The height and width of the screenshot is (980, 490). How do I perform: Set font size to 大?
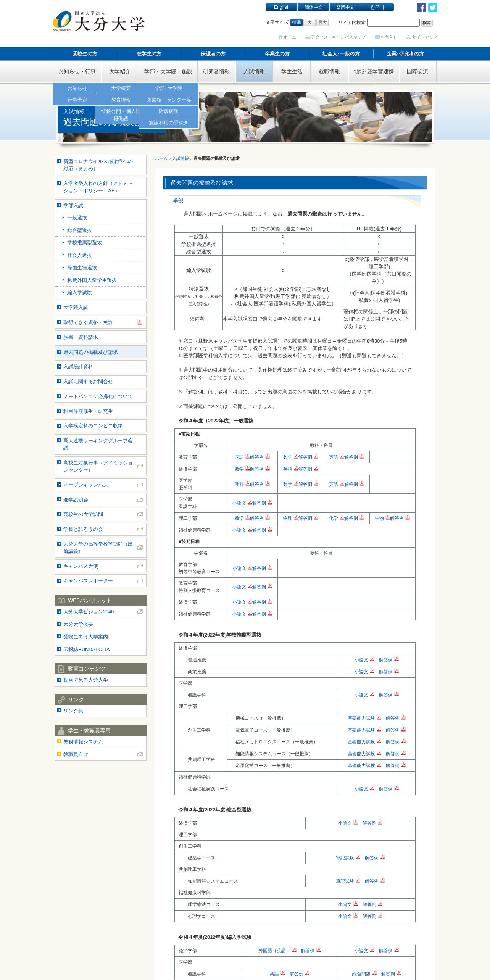[309, 23]
